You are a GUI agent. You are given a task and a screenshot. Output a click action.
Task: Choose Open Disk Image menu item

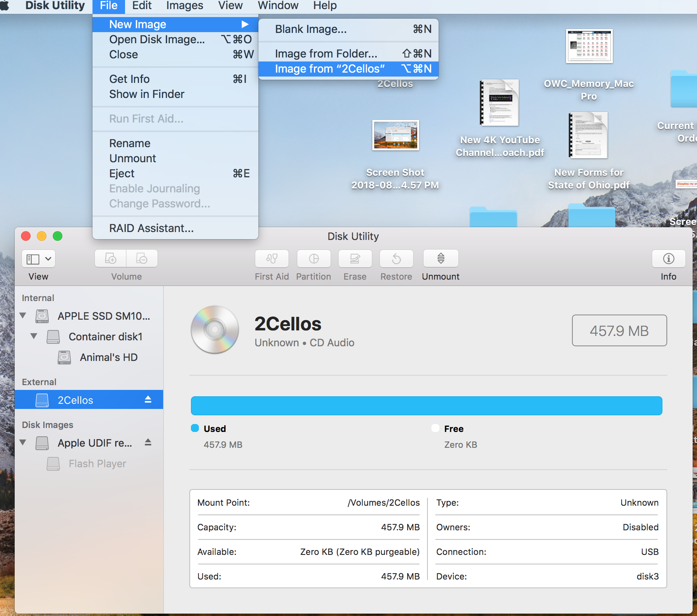tap(175, 40)
